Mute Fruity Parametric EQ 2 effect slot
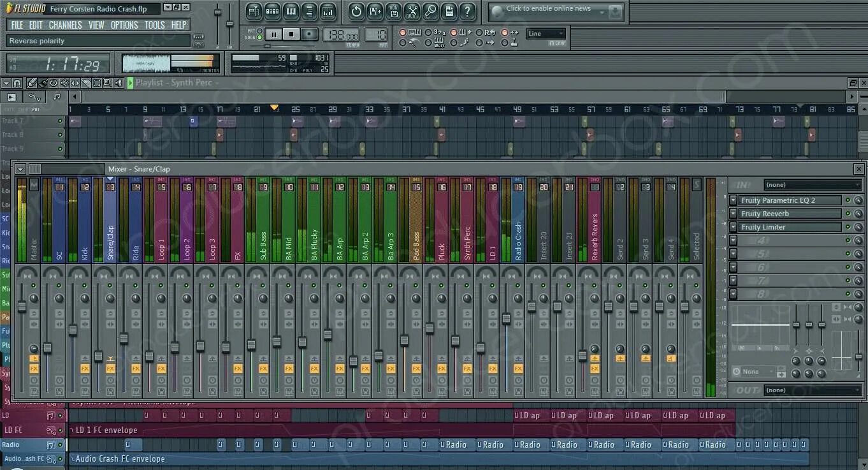The height and width of the screenshot is (470, 868). point(848,200)
